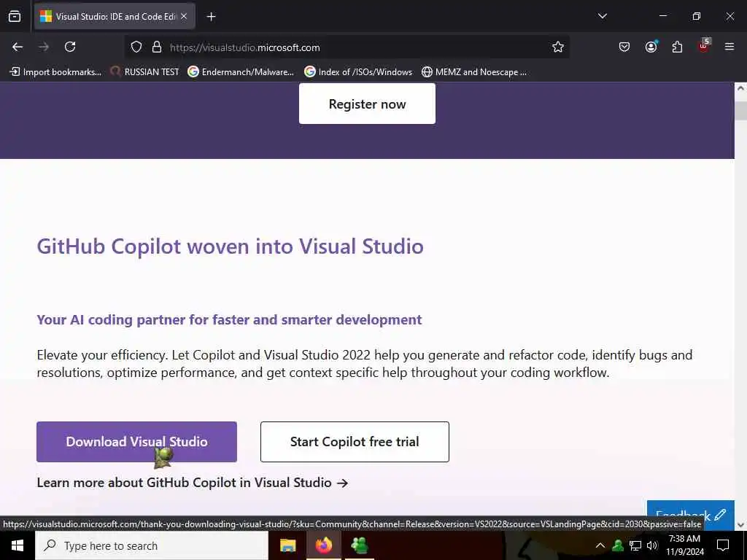
Task: Click the vertical scrollbar thumb
Action: pyautogui.click(x=740, y=111)
